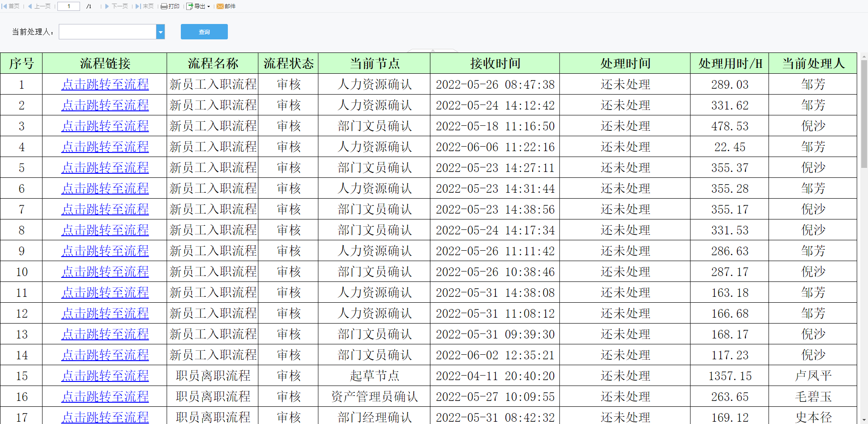The width and height of the screenshot is (868, 424).
Task: Open the flow link in row 1
Action: 105,84
